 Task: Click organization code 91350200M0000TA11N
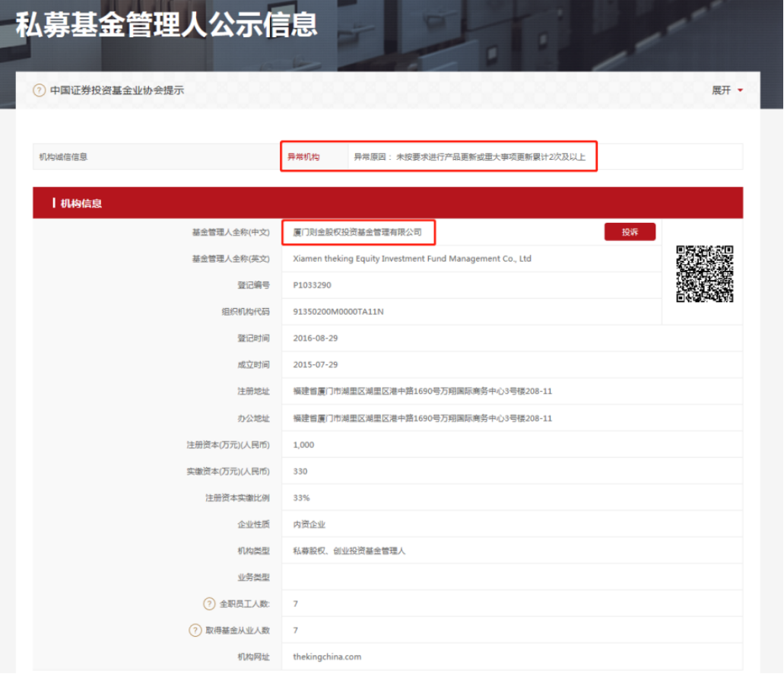338,312
